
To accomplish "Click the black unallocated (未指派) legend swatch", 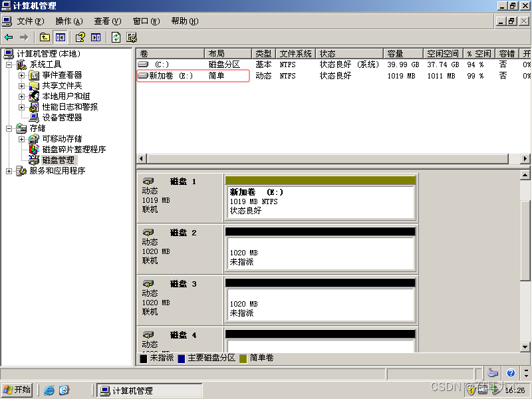I will (x=144, y=358).
